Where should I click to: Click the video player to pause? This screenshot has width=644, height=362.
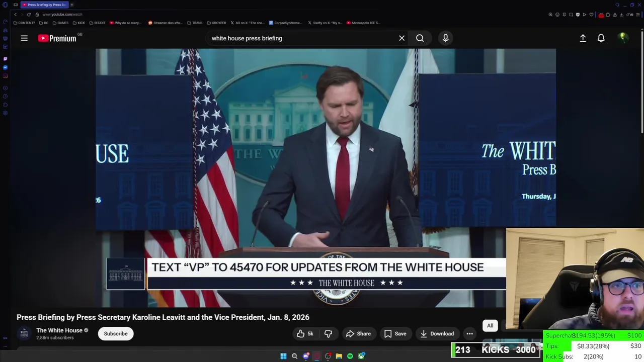click(x=326, y=177)
